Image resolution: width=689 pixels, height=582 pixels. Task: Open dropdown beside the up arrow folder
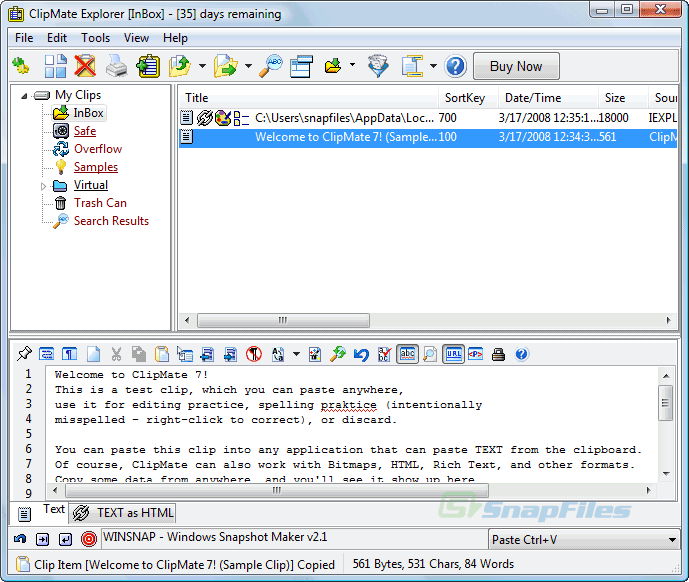point(202,66)
